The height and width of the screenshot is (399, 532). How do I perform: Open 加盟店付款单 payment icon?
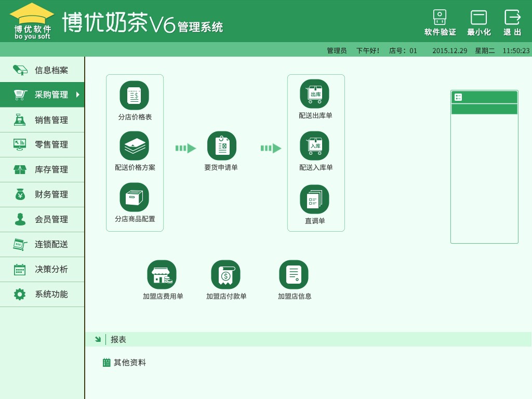coord(225,274)
